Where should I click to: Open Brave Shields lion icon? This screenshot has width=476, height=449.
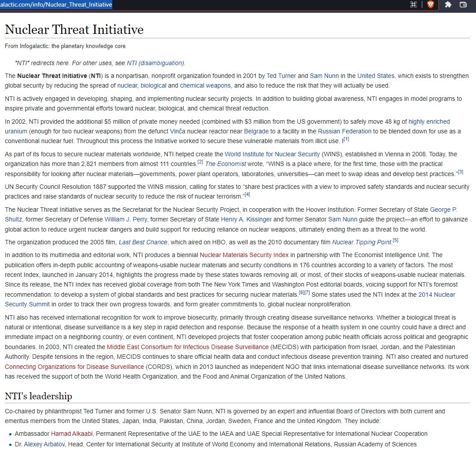(x=431, y=4)
